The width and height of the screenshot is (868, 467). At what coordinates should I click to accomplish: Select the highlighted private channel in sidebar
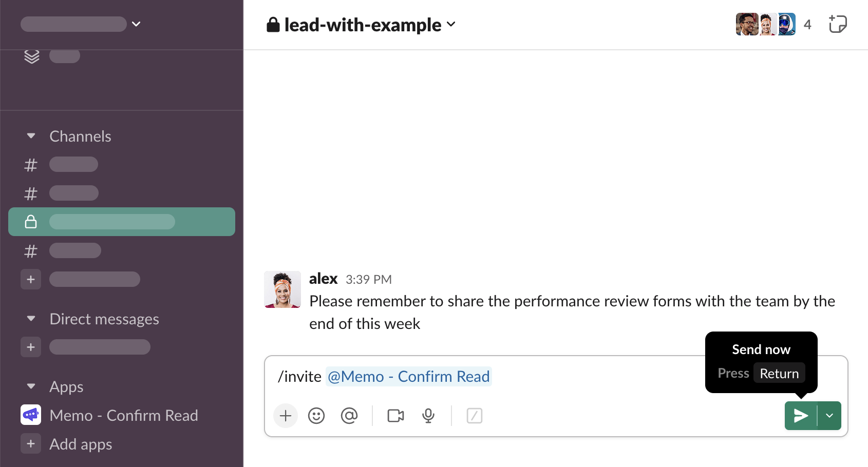point(122,222)
